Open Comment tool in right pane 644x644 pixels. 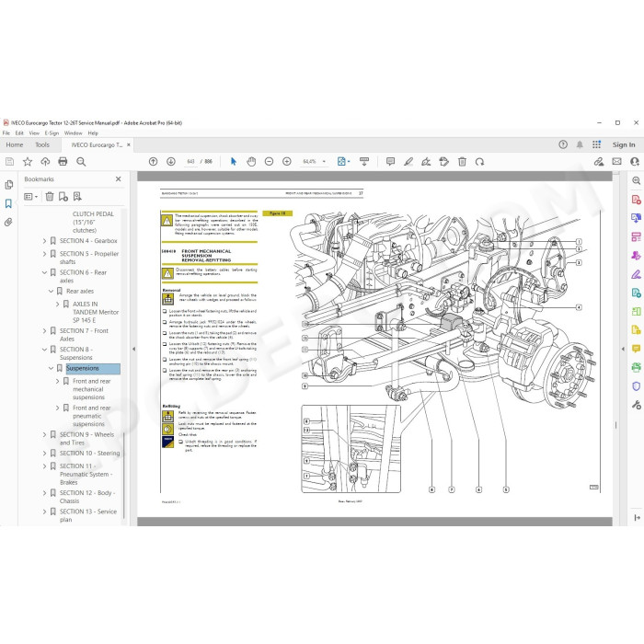(x=636, y=349)
